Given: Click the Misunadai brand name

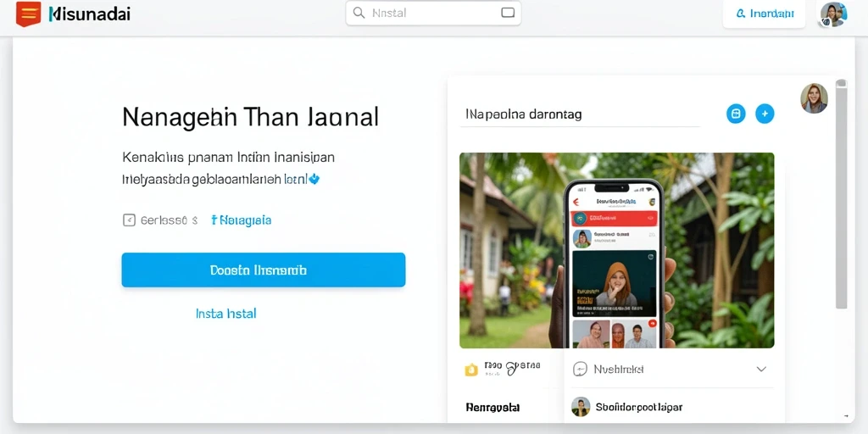Looking at the screenshot, I should (x=89, y=14).
